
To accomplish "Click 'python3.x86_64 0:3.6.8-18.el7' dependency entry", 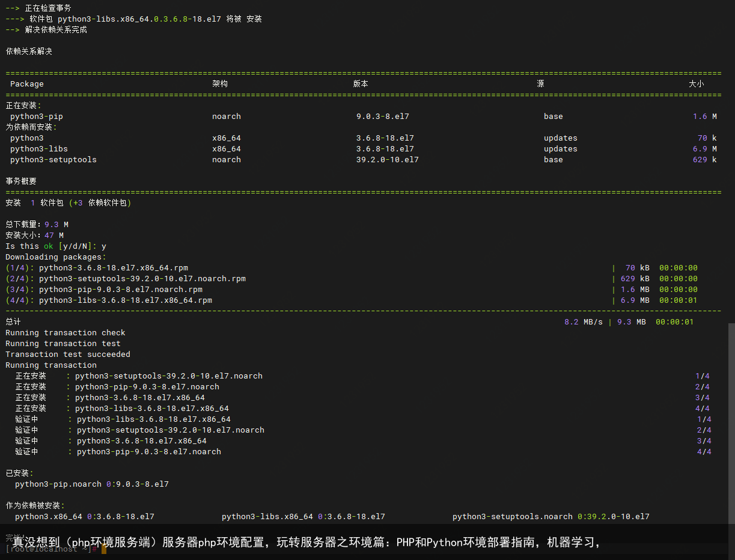I will coord(85,517).
